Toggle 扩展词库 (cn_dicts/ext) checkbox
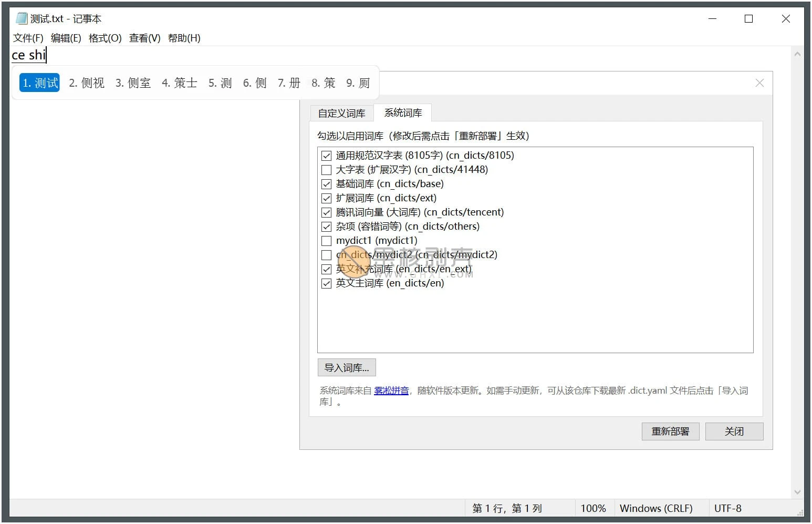 click(x=326, y=198)
